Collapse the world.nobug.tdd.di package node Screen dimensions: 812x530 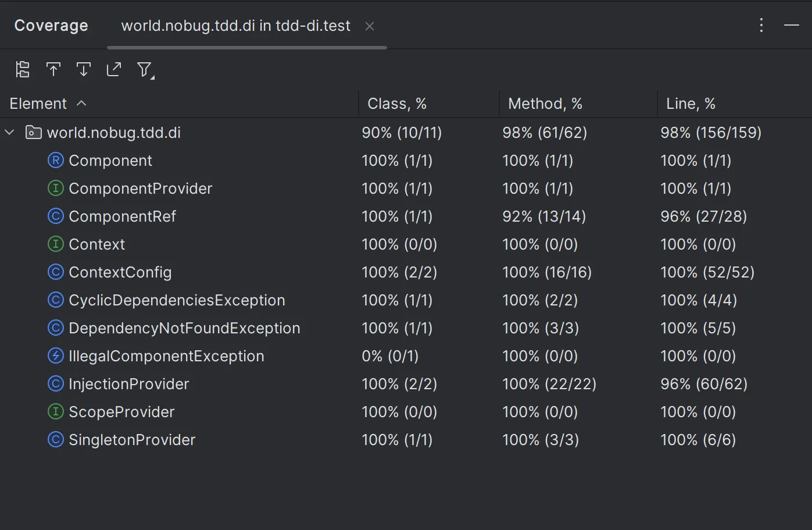[10, 133]
